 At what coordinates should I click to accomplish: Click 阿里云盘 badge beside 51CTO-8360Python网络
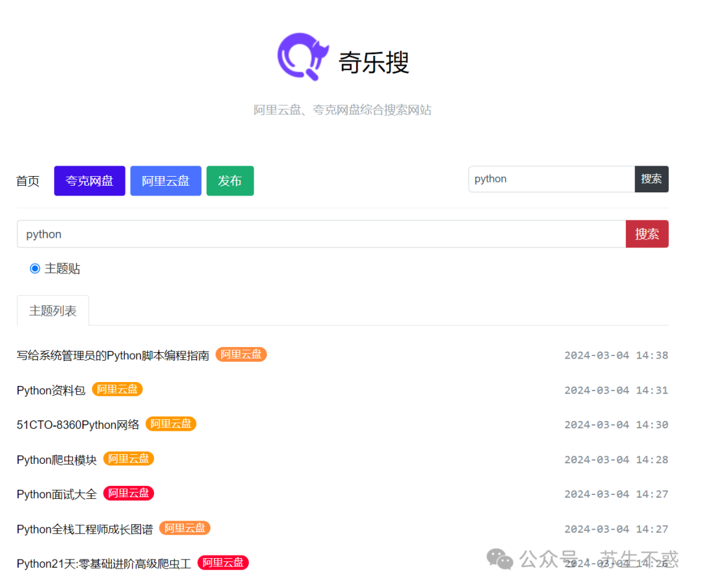pos(171,424)
